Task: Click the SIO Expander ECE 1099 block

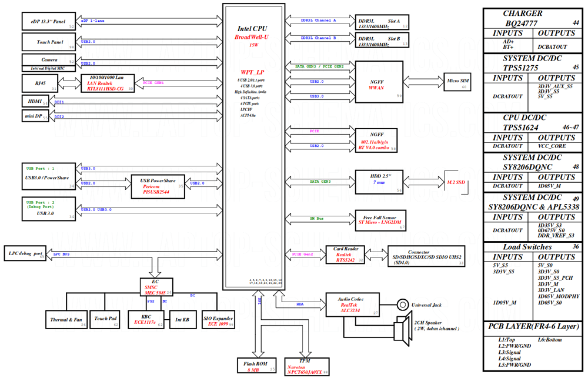Action: coord(218,319)
